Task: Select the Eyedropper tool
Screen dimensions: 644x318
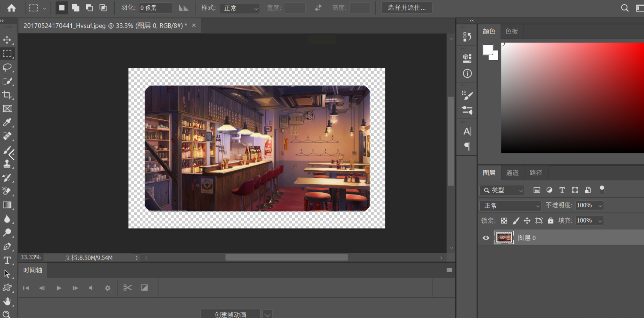Action: 7,122
